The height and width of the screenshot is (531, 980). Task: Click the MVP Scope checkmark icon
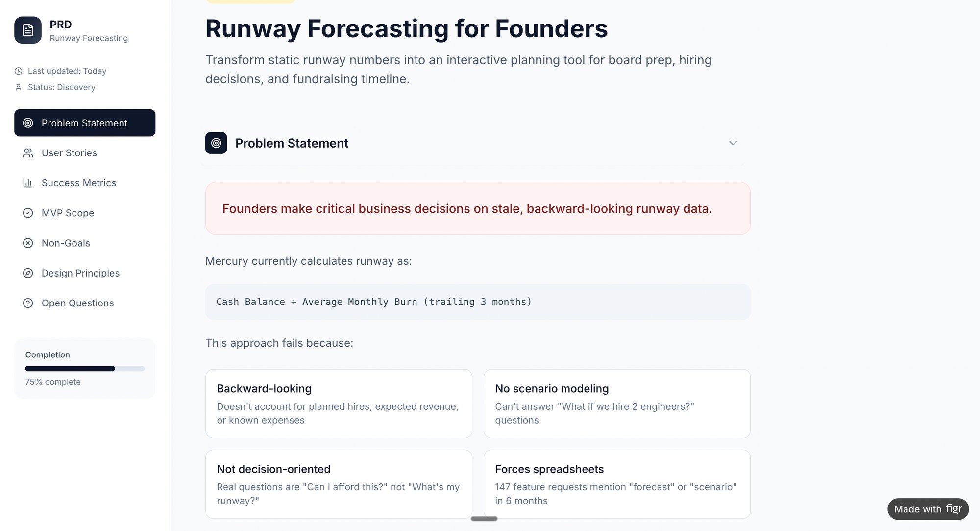28,213
